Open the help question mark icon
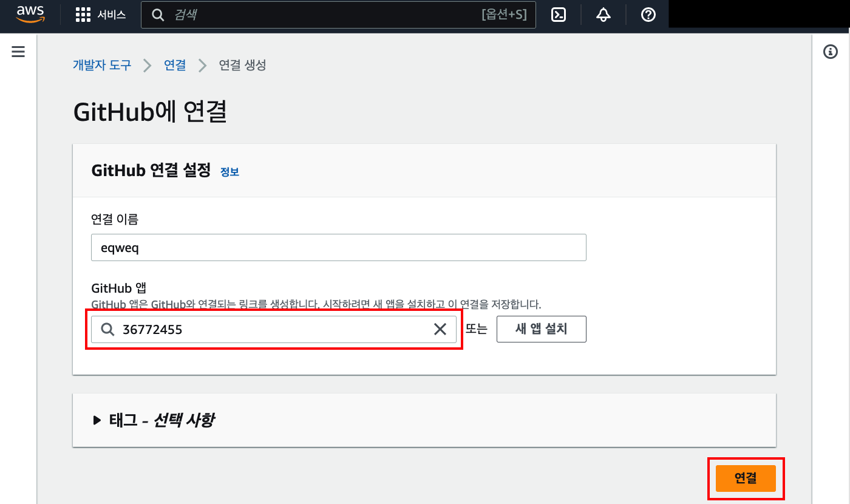 [x=648, y=15]
